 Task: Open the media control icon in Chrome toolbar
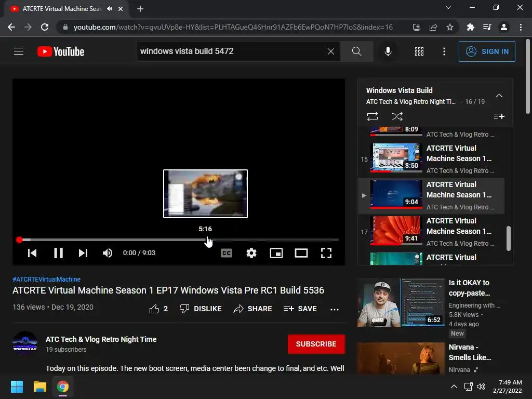[487, 27]
